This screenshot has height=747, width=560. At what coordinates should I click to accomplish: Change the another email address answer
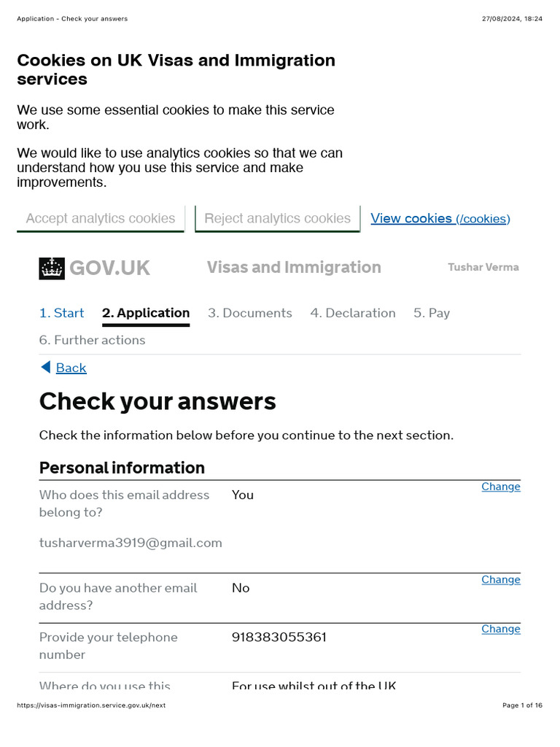tap(501, 579)
